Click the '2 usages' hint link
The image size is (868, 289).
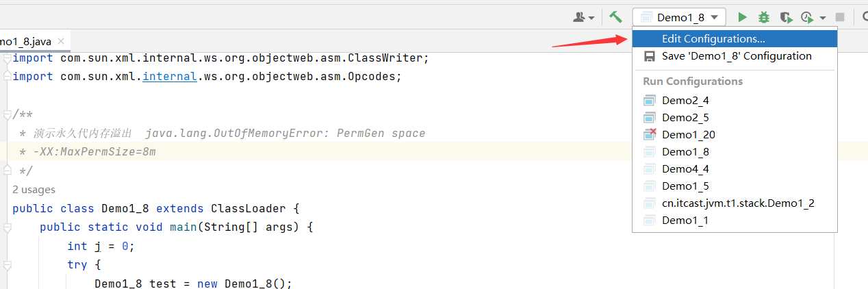pos(34,189)
